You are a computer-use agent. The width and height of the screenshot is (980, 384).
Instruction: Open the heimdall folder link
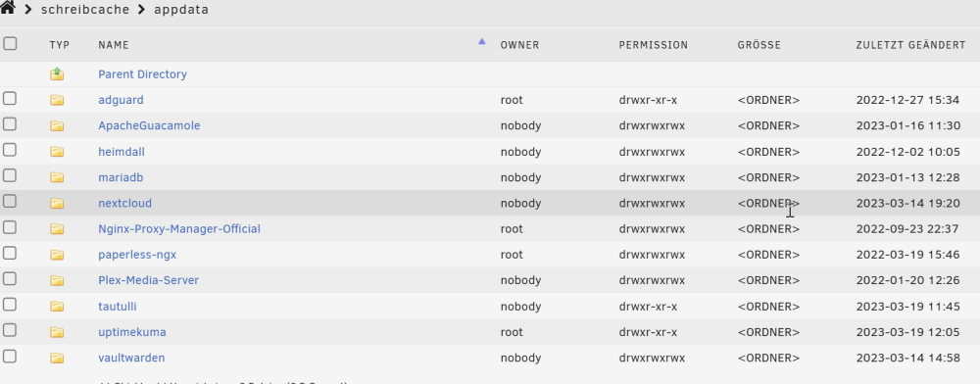pyautogui.click(x=122, y=152)
